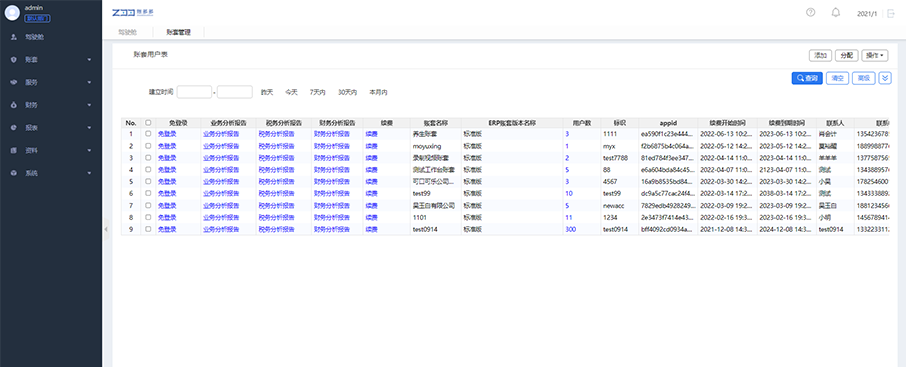
Task: Click the admin user avatar
Action: tap(12, 13)
